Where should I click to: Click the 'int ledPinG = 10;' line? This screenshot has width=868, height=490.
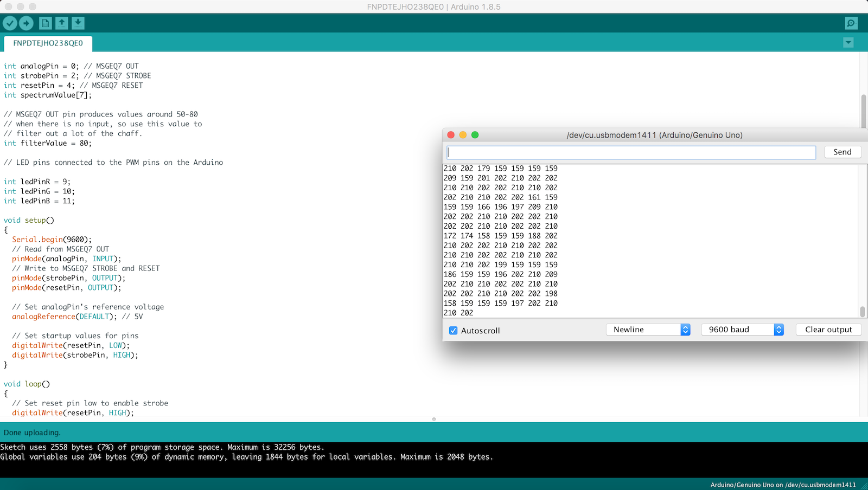coord(39,191)
